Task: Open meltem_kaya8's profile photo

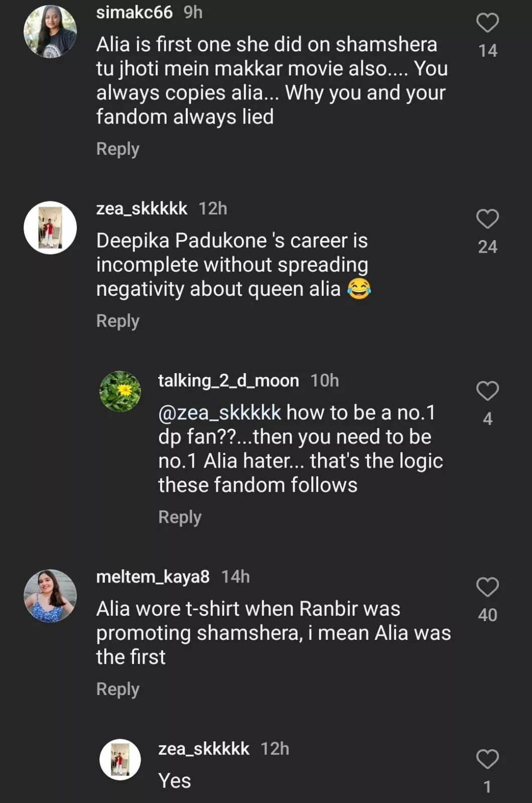Action: pos(50,596)
